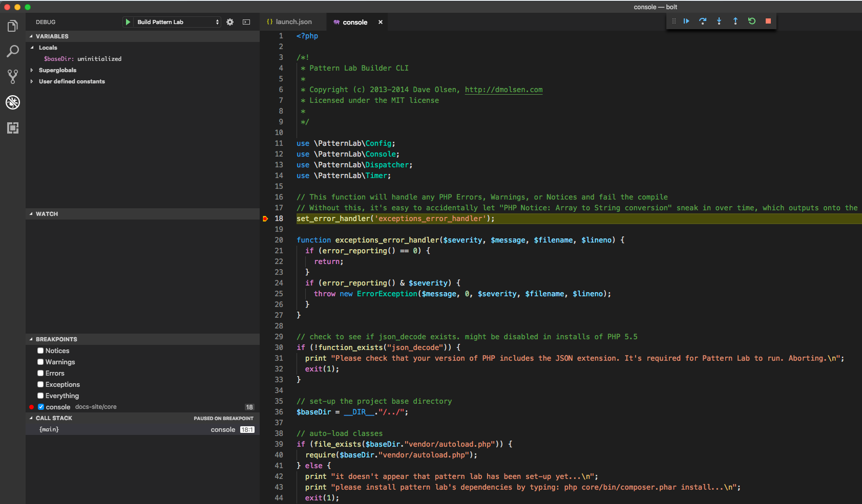Open the Source Control view icon

click(x=13, y=77)
